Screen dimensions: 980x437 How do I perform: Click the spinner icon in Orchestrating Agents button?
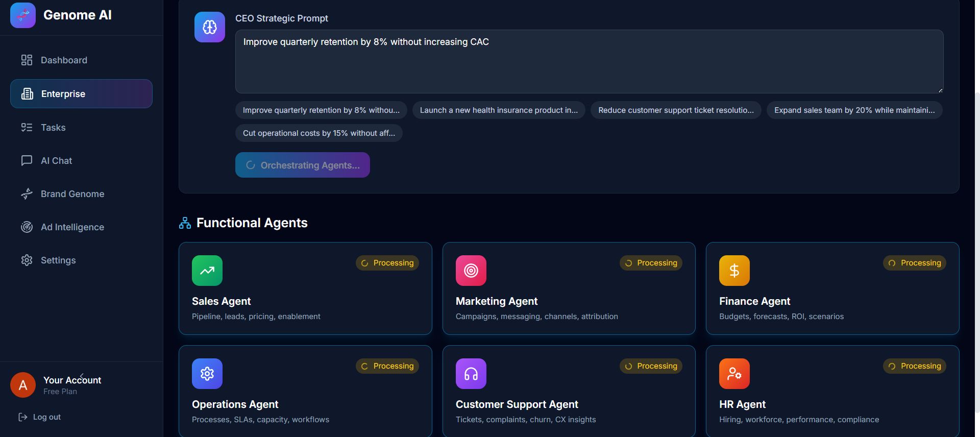click(251, 165)
